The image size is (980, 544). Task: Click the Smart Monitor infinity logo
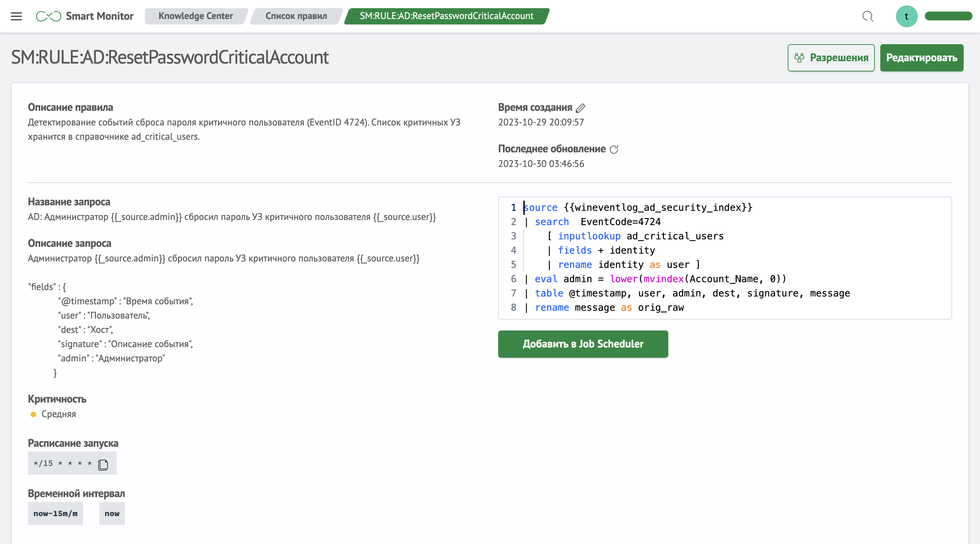point(48,16)
